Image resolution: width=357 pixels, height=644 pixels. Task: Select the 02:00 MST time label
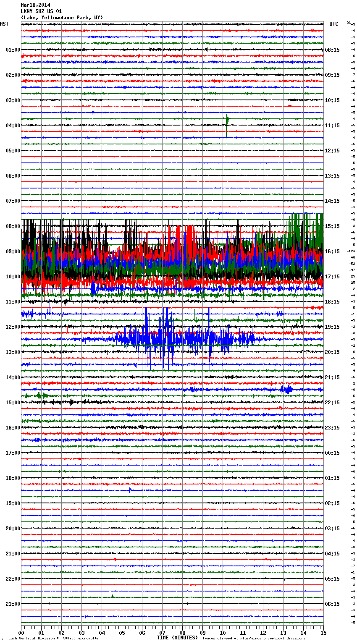tap(13, 75)
